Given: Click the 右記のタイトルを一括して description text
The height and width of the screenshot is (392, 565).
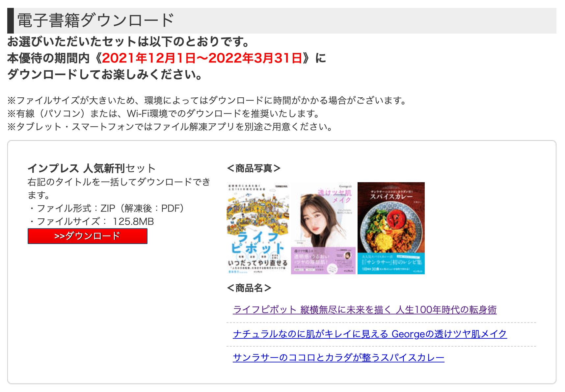Looking at the screenshot, I should [119, 188].
